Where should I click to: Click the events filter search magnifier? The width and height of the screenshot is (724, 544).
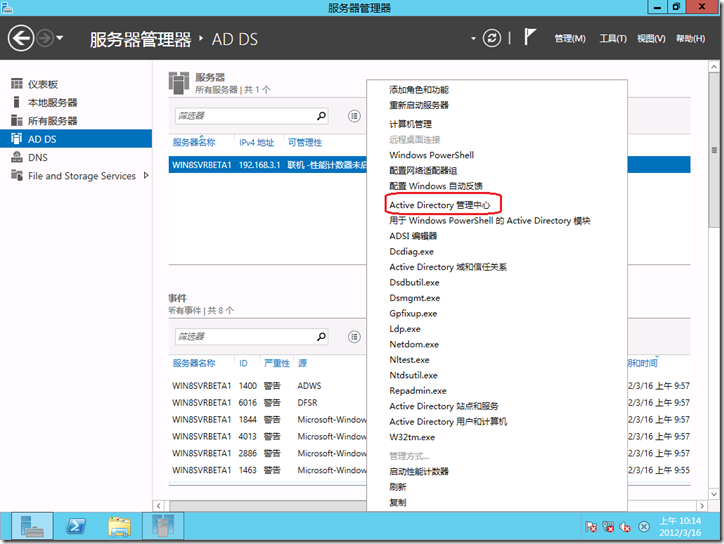(x=321, y=337)
